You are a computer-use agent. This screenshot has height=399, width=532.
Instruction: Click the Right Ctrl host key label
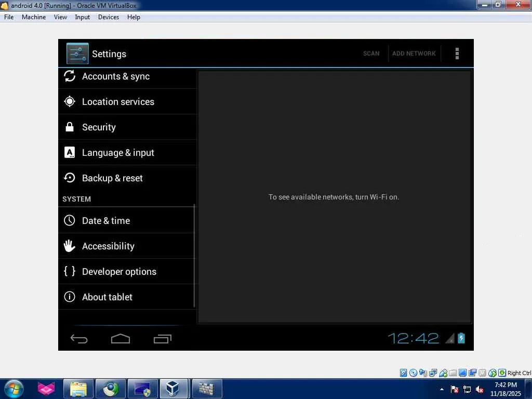coord(519,373)
